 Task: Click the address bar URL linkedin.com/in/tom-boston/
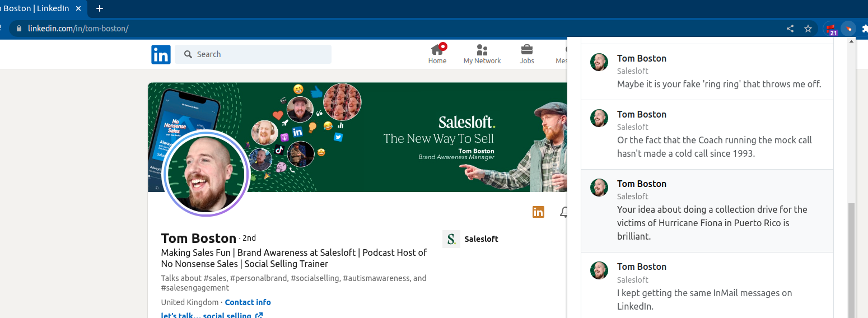pos(78,29)
